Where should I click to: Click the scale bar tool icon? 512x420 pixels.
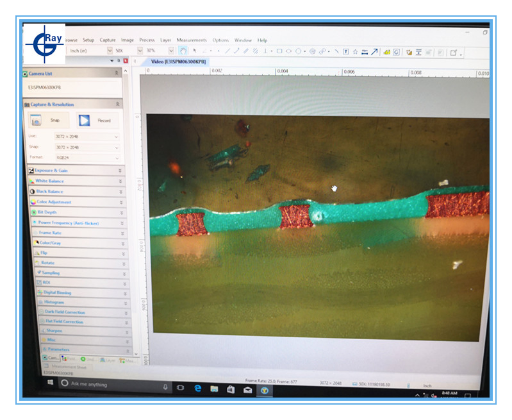click(x=365, y=52)
